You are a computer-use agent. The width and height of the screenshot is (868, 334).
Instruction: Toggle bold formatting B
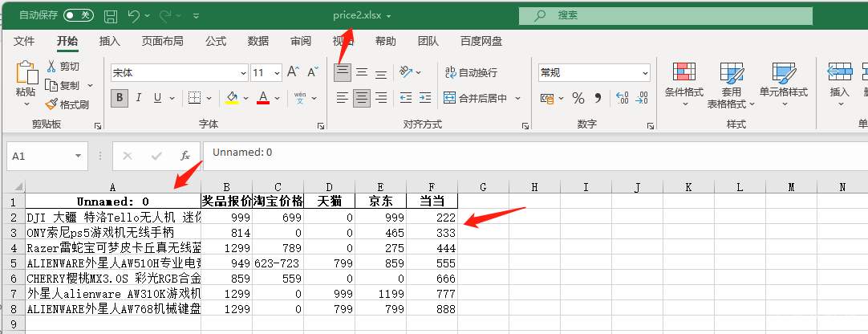tap(119, 98)
